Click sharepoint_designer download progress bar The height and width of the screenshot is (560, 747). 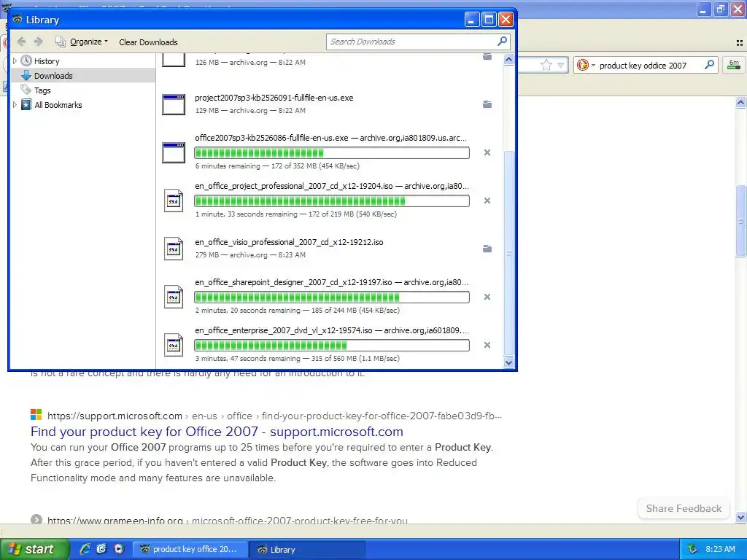point(332,297)
